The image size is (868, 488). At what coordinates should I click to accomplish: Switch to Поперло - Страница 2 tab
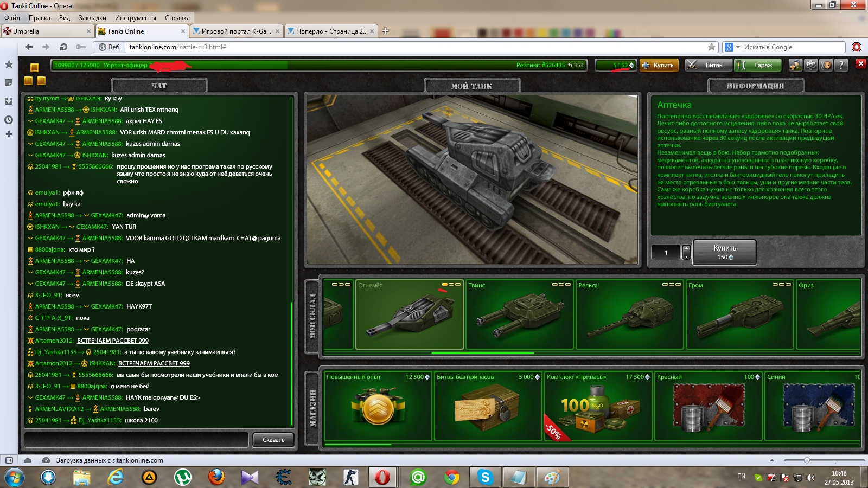(x=331, y=31)
